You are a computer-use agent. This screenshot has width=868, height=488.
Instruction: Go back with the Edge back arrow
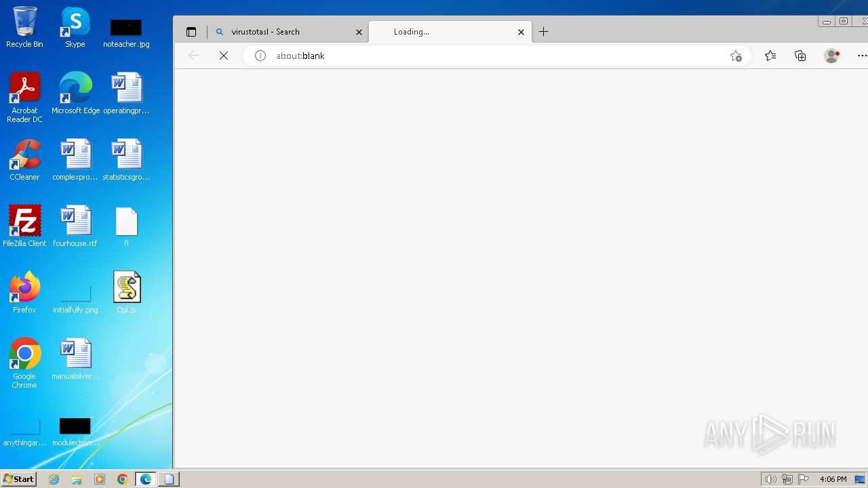coord(194,56)
